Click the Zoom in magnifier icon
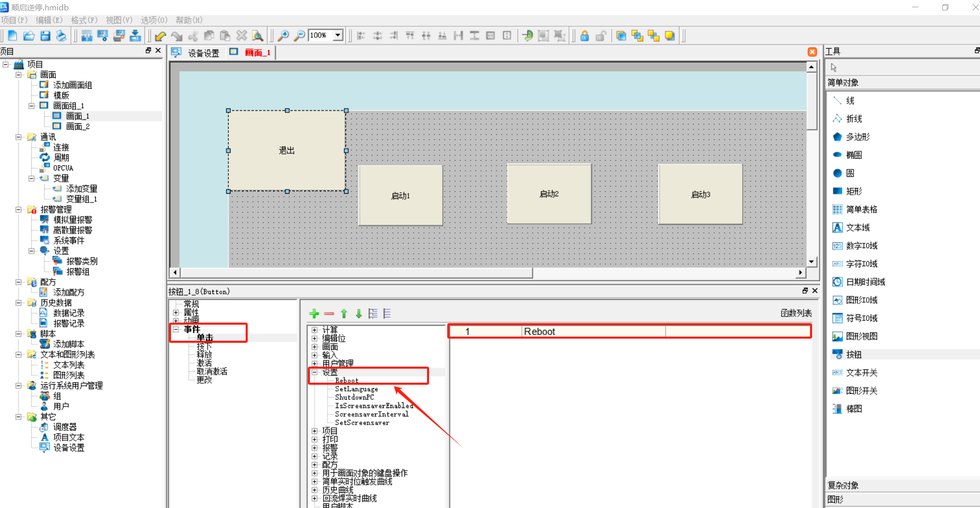Image resolution: width=980 pixels, height=508 pixels. click(x=283, y=36)
